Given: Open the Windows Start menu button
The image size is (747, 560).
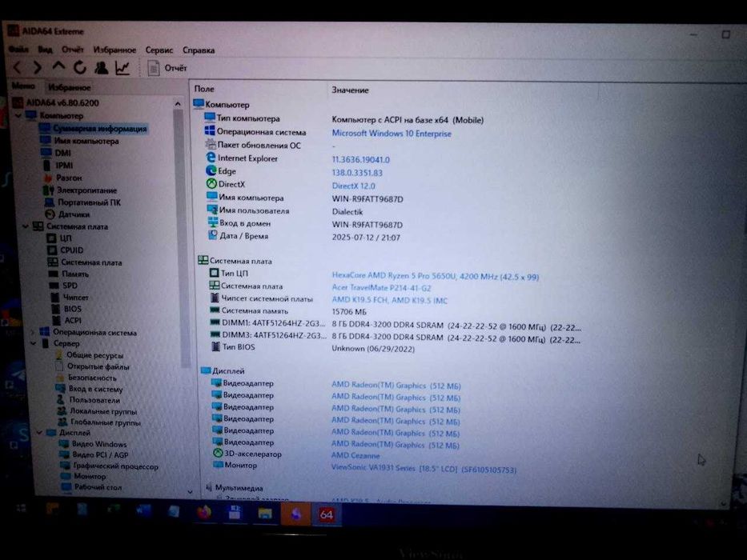Looking at the screenshot, I should [21, 508].
